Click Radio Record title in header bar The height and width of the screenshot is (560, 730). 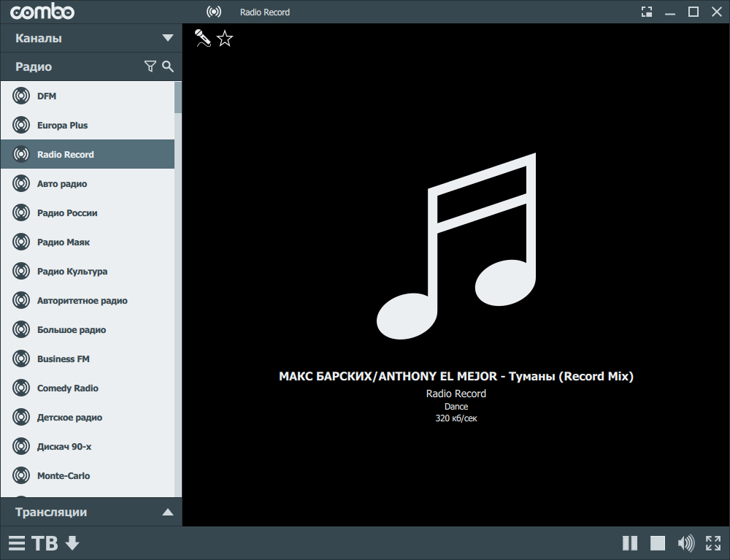(x=265, y=12)
